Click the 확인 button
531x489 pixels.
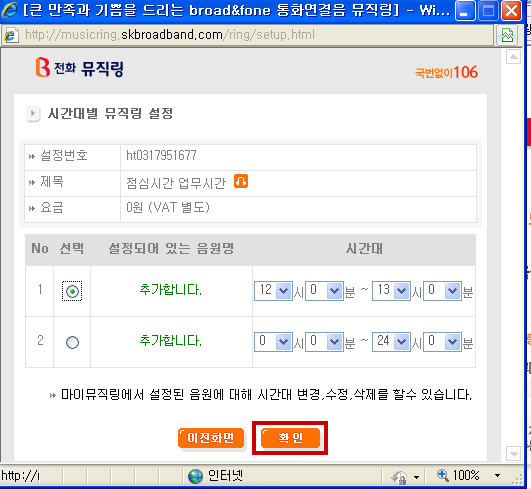point(290,438)
